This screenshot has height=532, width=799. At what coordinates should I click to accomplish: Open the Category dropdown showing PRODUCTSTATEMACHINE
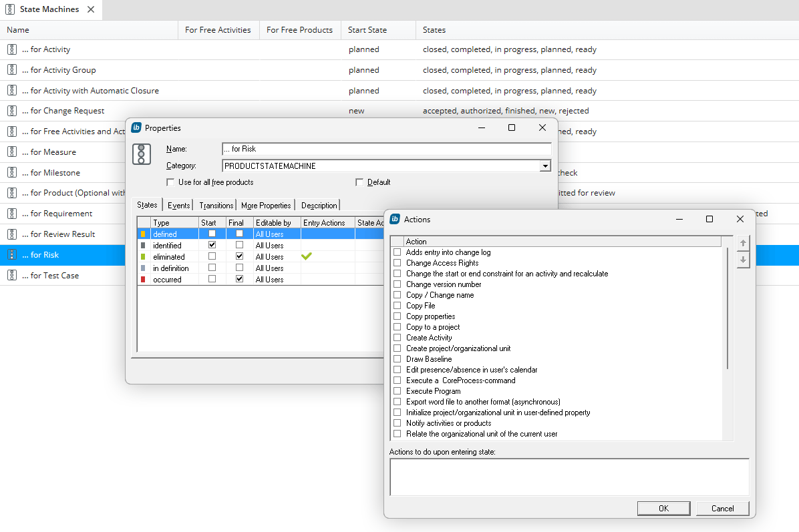coord(545,165)
